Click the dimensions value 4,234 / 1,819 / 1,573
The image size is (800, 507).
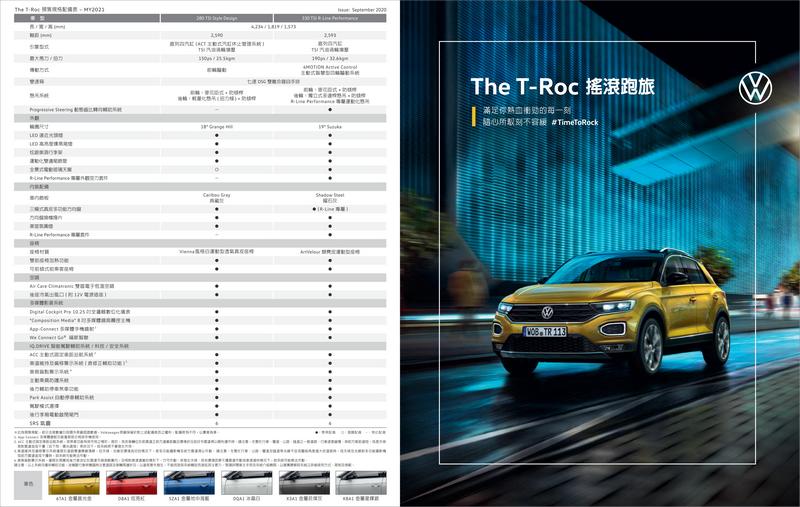pyautogui.click(x=273, y=27)
